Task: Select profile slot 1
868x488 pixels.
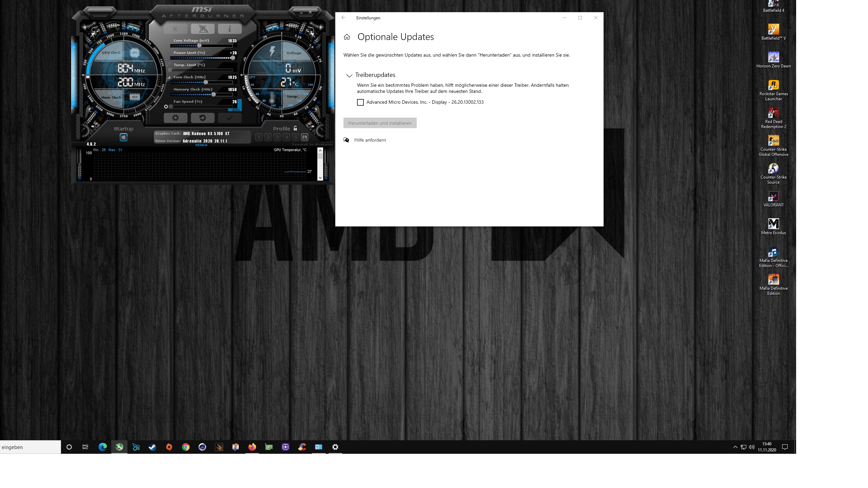Action: pos(259,137)
